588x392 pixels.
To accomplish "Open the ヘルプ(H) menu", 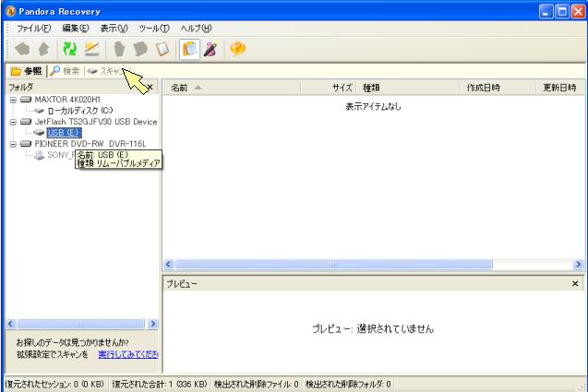I will click(x=196, y=28).
